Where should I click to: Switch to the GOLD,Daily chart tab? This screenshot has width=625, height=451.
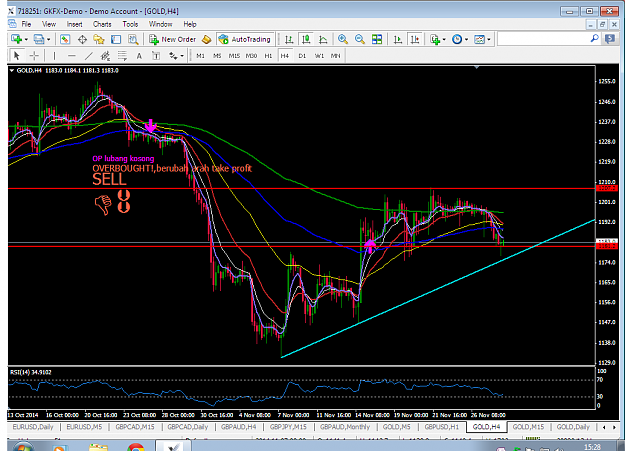coord(573,427)
